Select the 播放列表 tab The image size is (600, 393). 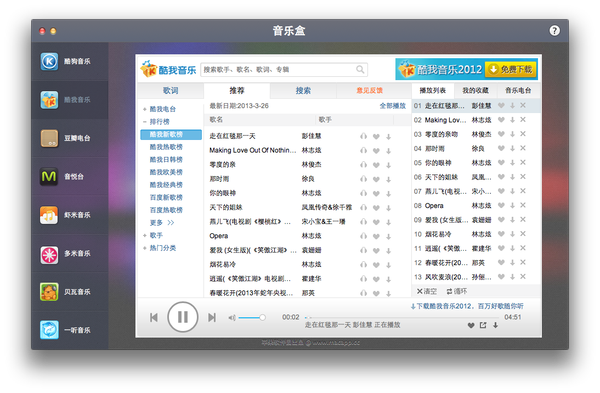(433, 91)
